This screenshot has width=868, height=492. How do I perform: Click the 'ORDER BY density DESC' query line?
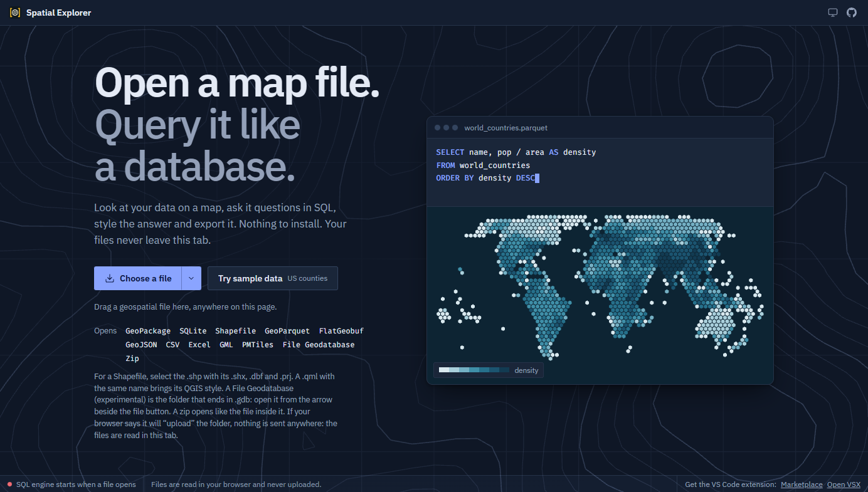[x=487, y=179]
